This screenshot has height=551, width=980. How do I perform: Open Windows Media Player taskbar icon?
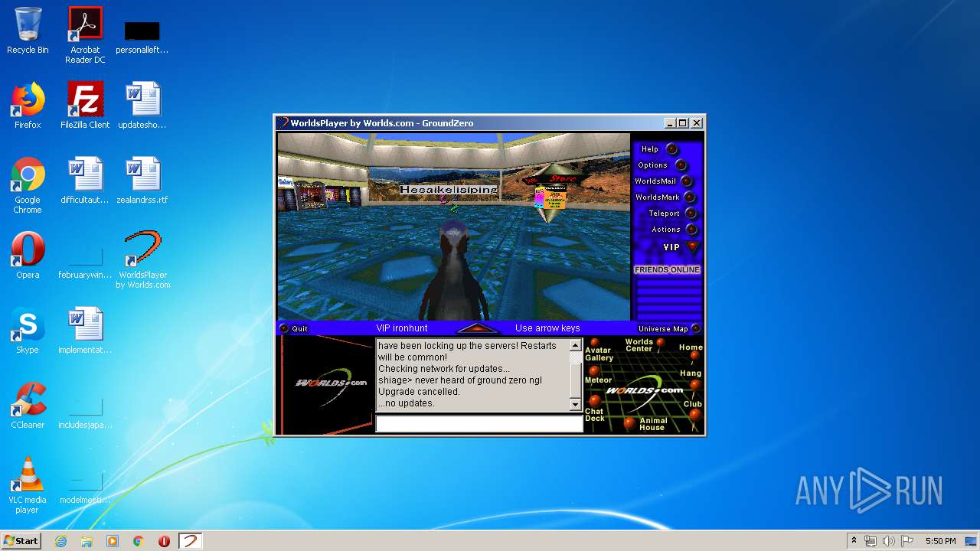point(113,541)
